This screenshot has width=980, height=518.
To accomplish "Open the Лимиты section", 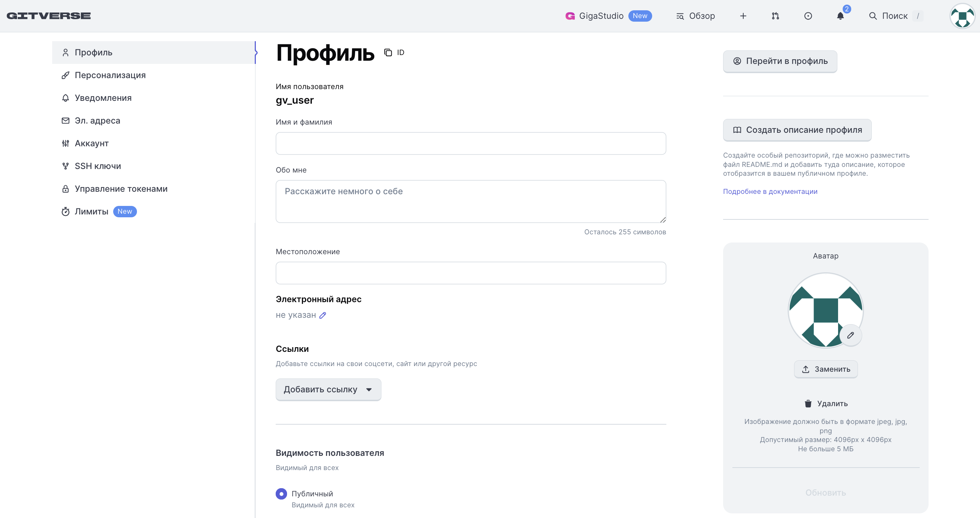I will [x=91, y=212].
